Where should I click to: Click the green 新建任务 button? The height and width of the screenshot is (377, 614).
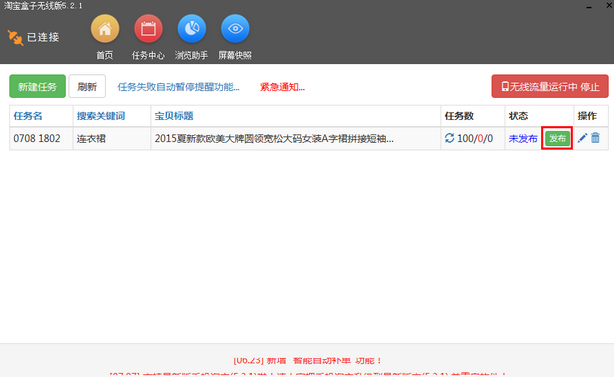pos(38,86)
